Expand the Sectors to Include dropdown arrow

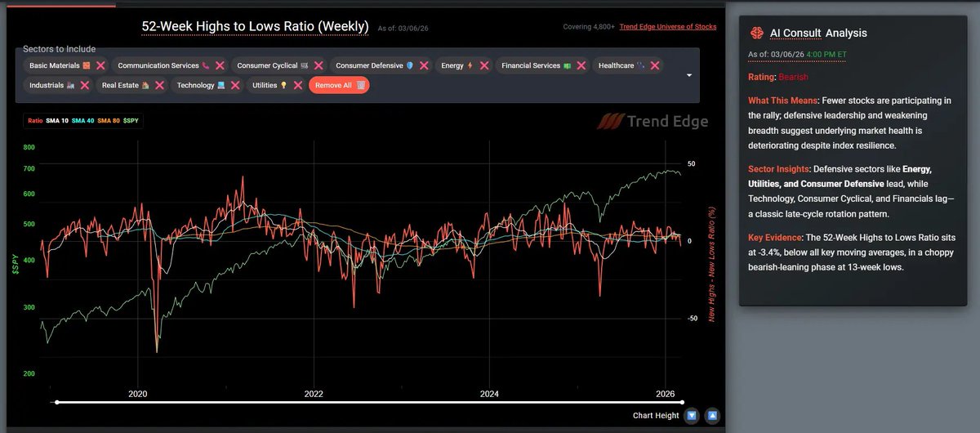pos(689,75)
